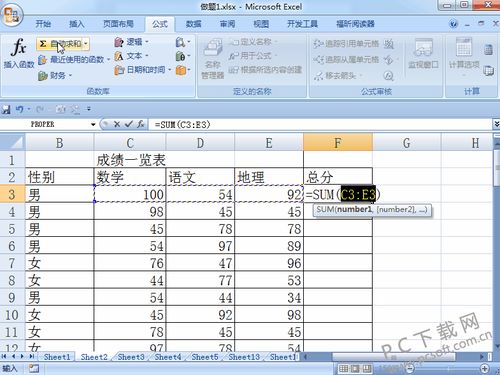Click the next sheet navigation arrow

tap(22, 357)
